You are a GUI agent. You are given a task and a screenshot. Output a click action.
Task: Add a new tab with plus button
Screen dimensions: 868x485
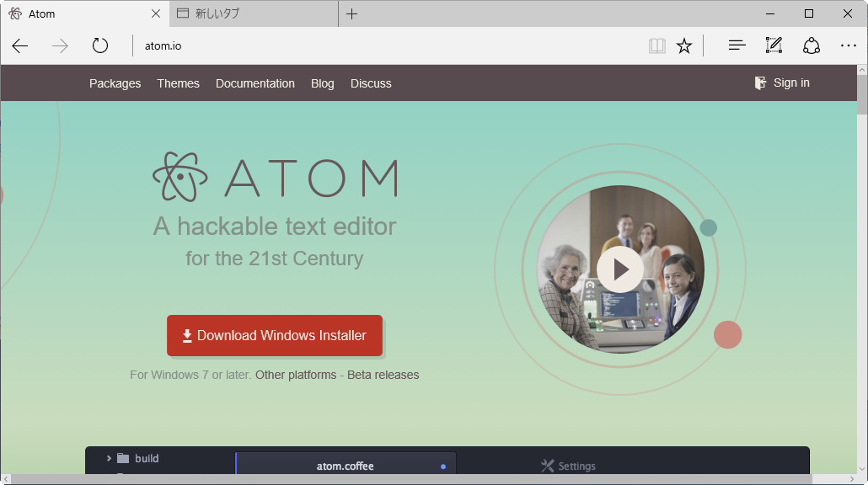351,13
